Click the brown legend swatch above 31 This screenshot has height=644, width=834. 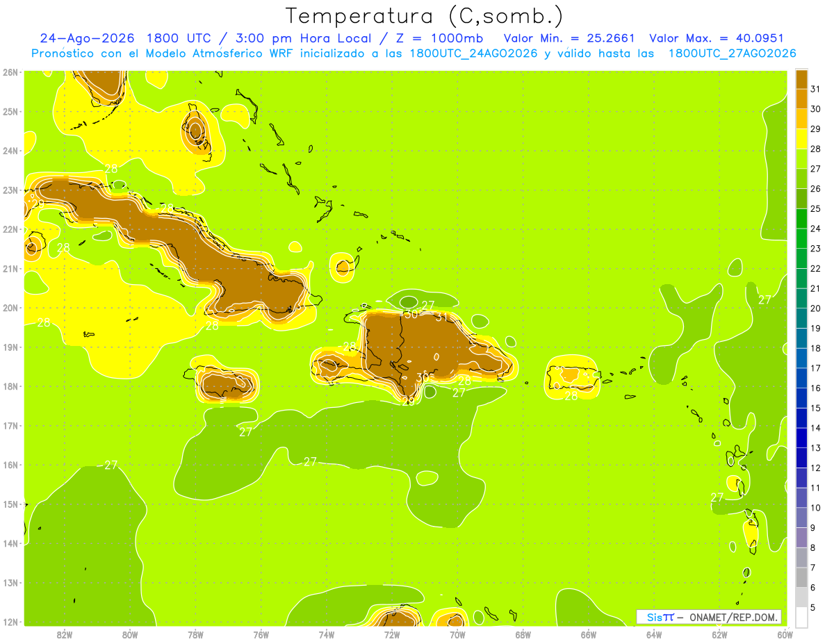801,79
